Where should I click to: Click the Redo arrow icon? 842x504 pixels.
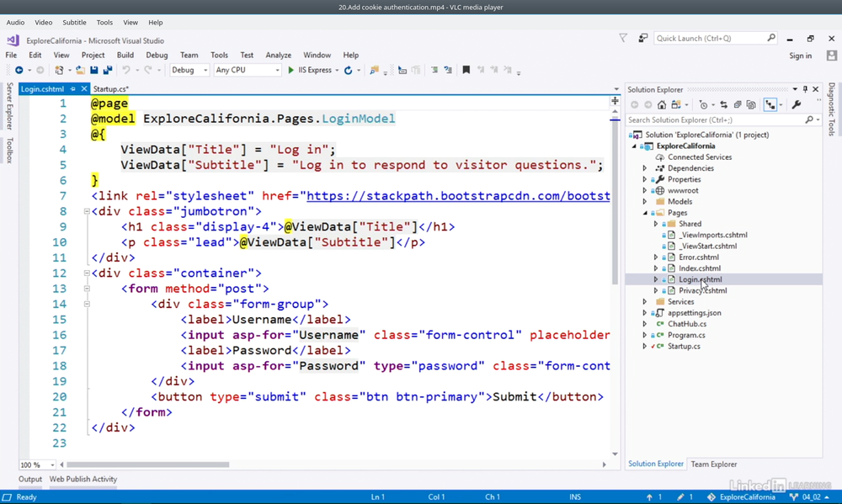[148, 71]
